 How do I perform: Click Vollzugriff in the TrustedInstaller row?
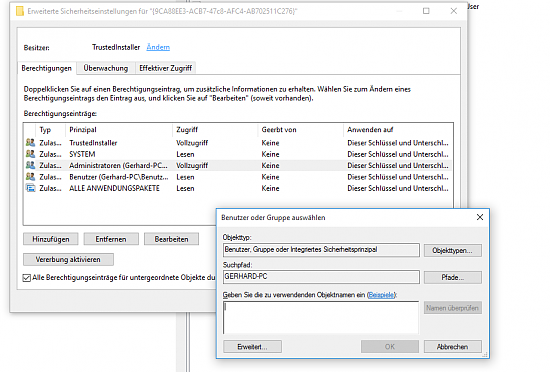192,143
